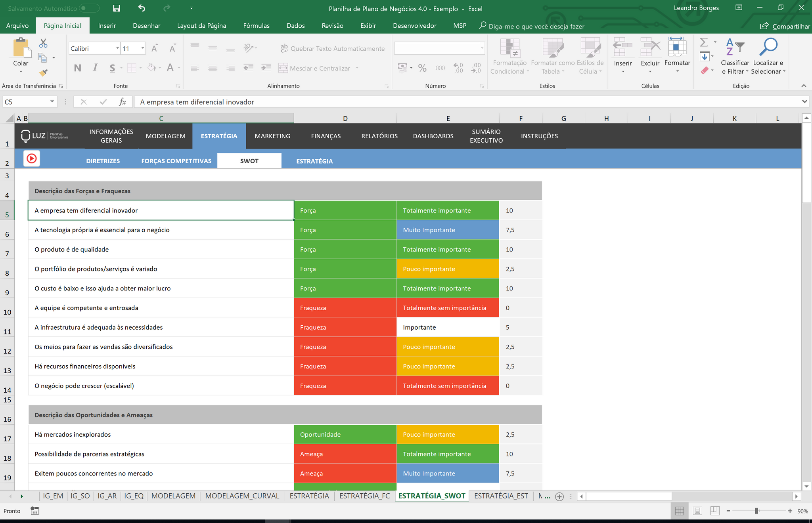Click the FINANÇAS navigation button
Image resolution: width=812 pixels, height=523 pixels.
[x=326, y=136]
